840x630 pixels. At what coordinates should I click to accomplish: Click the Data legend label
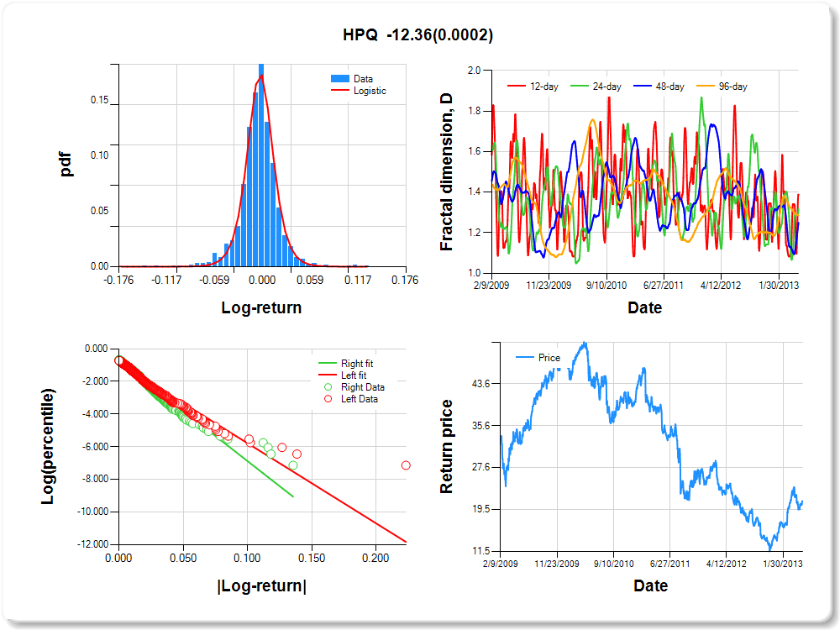[363, 79]
